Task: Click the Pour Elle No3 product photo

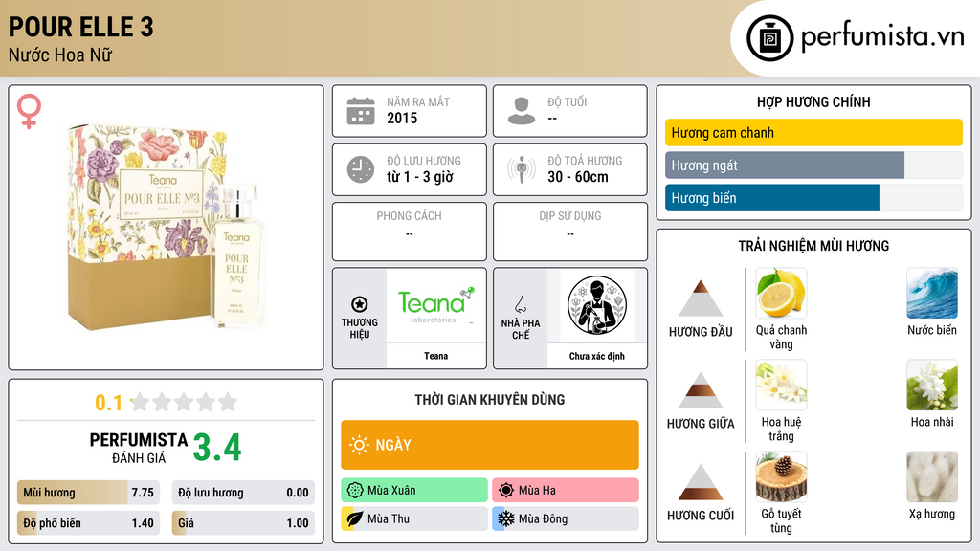Action: [167, 226]
